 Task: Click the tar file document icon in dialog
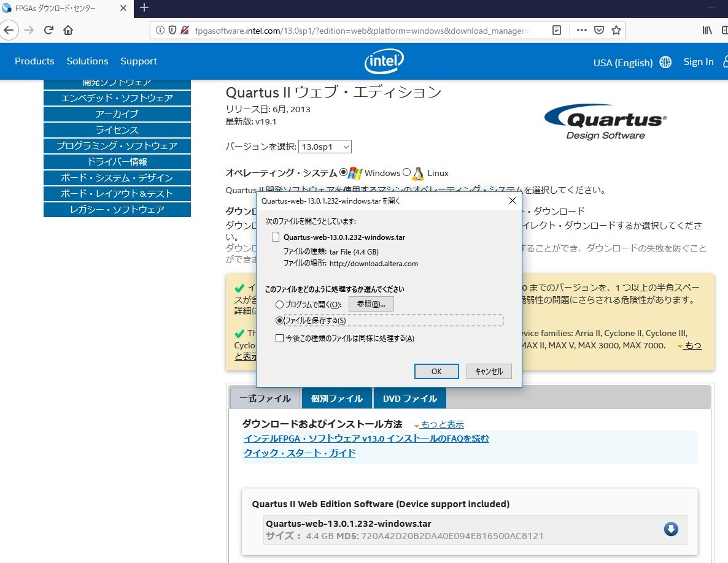click(276, 237)
